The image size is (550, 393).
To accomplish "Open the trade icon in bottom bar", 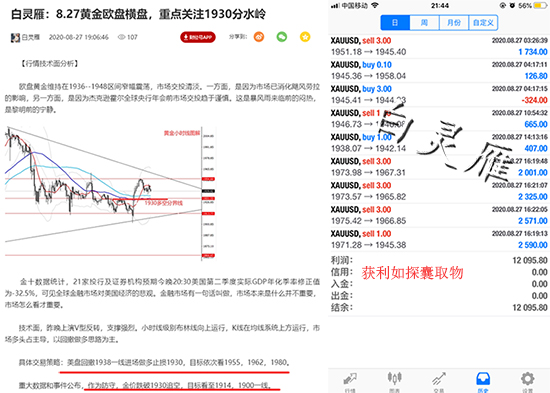I will pos(439,381).
